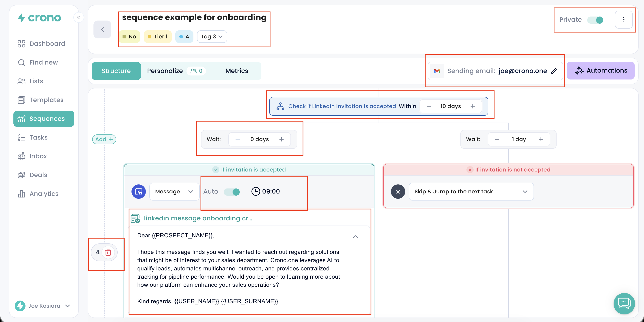
Task: Click the Add step button
Action: click(104, 139)
